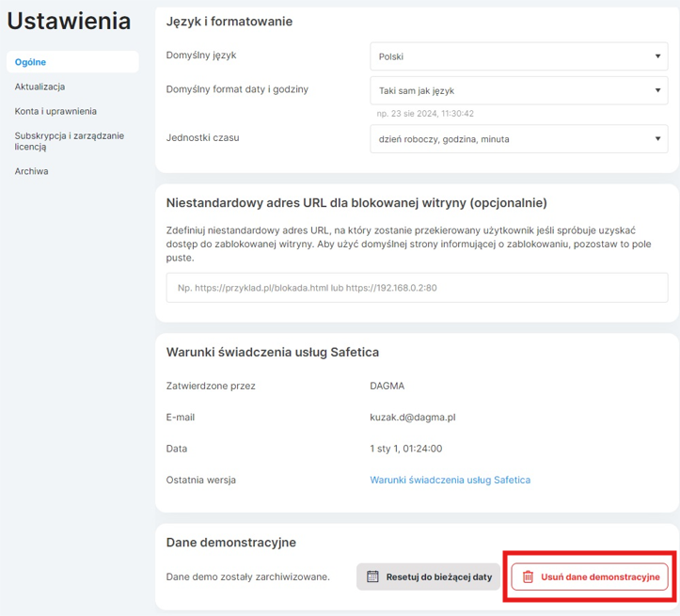Switch to the Archiwa section
The width and height of the screenshot is (680, 616).
click(x=31, y=171)
